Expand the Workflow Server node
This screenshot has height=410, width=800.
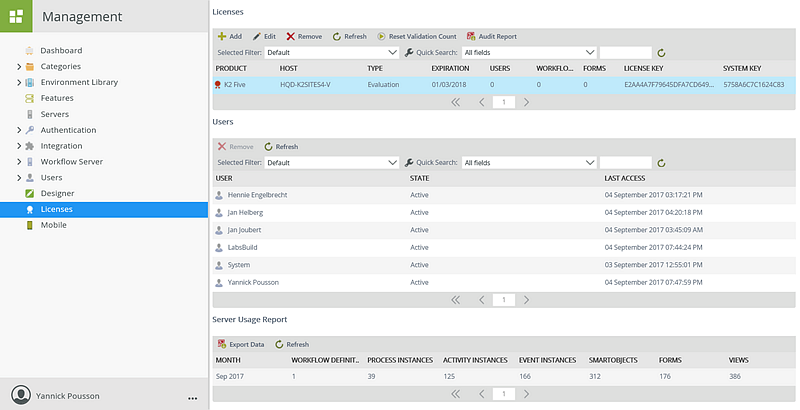coord(19,161)
